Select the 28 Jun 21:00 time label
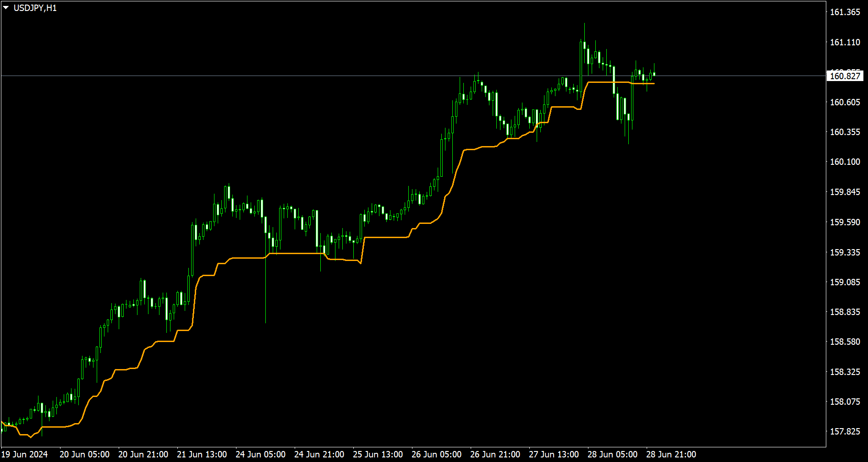Image resolution: width=868 pixels, height=462 pixels. 671,454
